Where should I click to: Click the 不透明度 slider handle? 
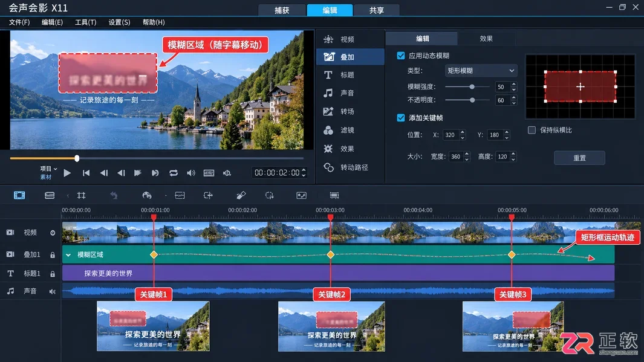point(472,100)
